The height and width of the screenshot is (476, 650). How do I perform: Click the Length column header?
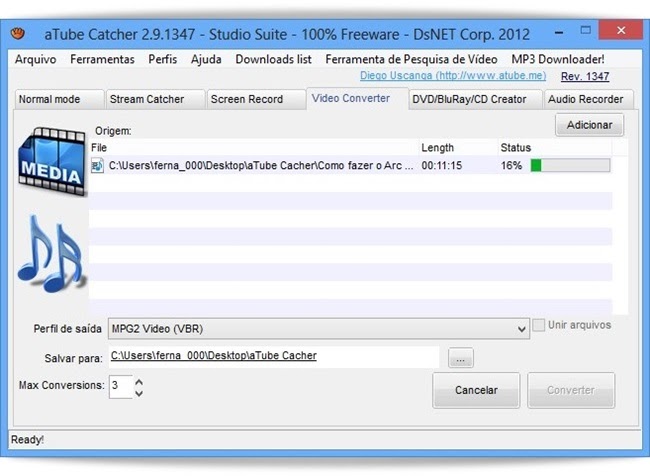458,148
